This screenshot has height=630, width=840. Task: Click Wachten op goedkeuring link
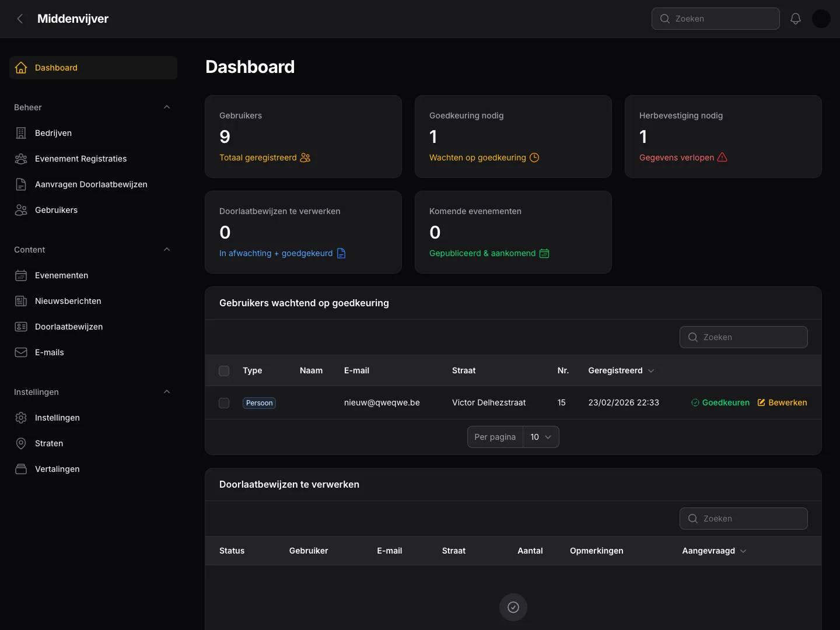coord(484,157)
